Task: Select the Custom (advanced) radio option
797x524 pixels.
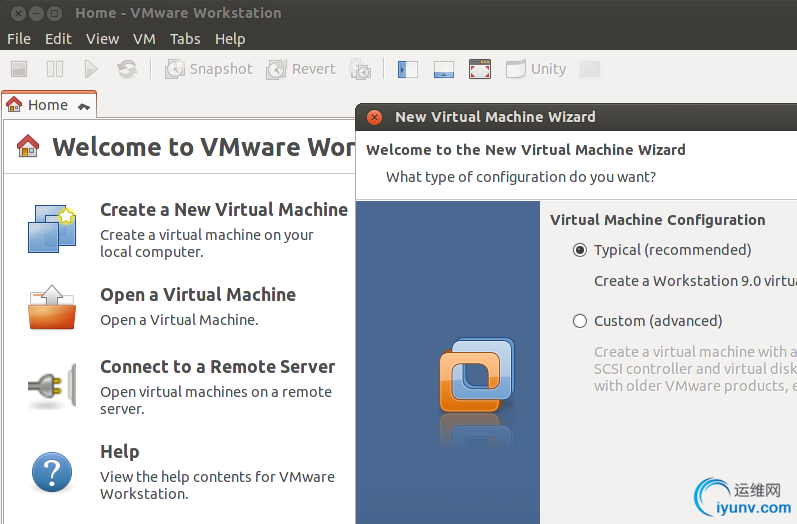Action: pyautogui.click(x=580, y=321)
